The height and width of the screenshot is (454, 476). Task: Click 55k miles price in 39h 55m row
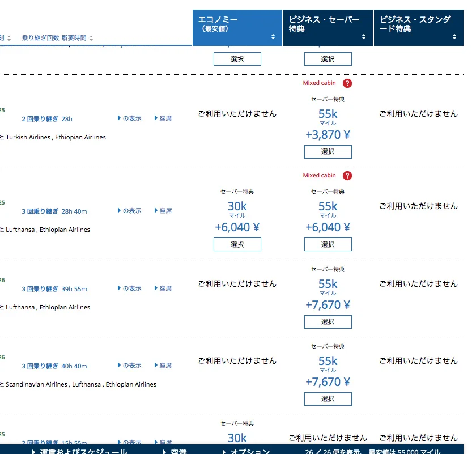tap(328, 283)
